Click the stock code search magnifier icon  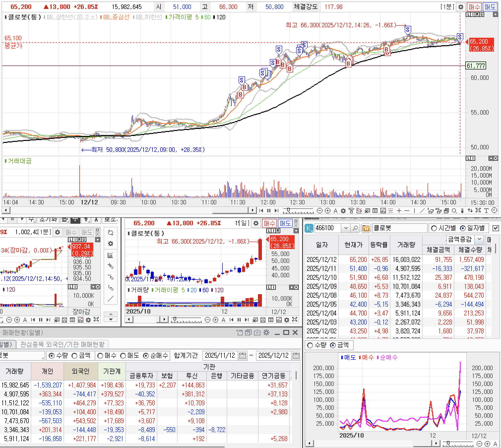[355, 228]
